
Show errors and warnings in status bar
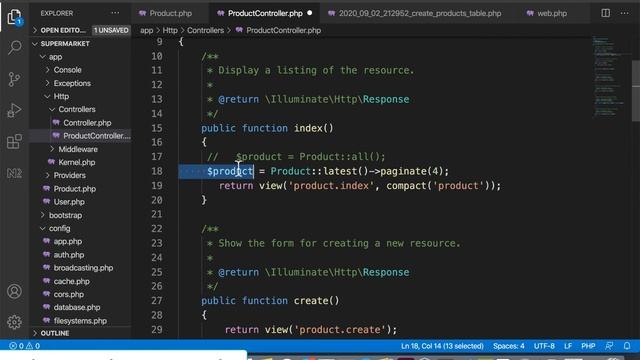click(24, 346)
